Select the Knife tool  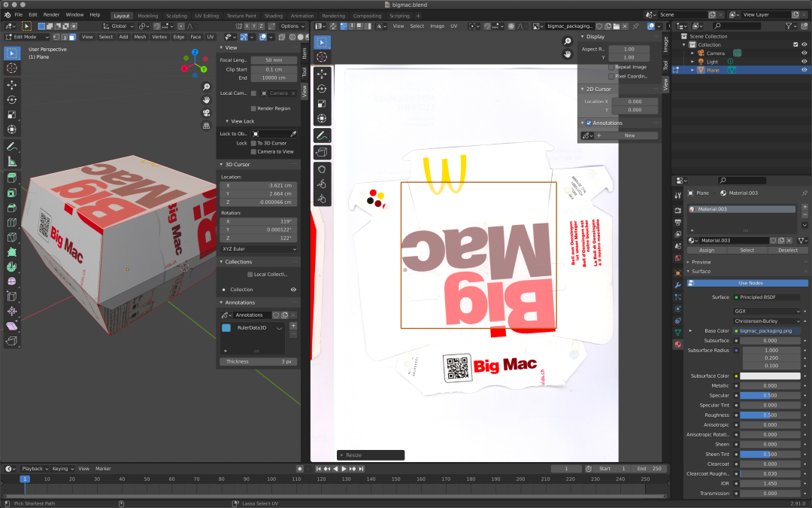(12, 237)
